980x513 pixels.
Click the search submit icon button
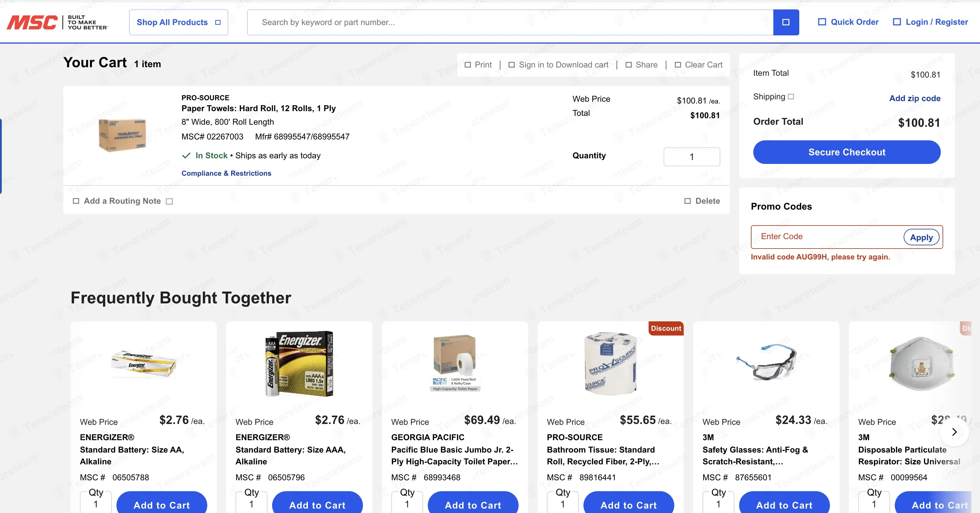pyautogui.click(x=786, y=22)
